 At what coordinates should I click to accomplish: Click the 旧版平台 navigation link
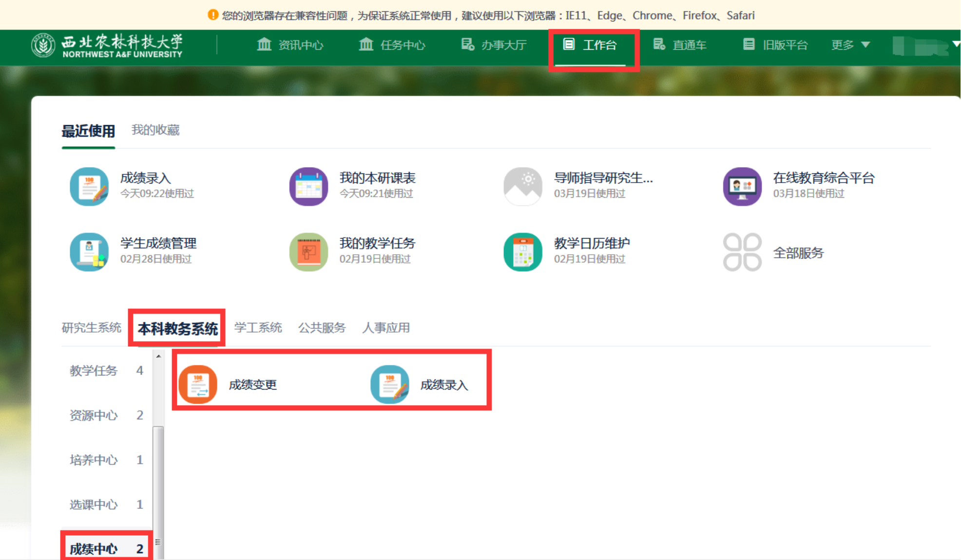coord(775,45)
